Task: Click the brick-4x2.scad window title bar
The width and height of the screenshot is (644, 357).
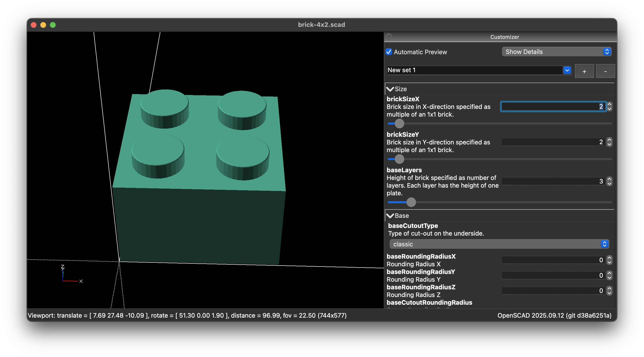Action: [x=322, y=24]
